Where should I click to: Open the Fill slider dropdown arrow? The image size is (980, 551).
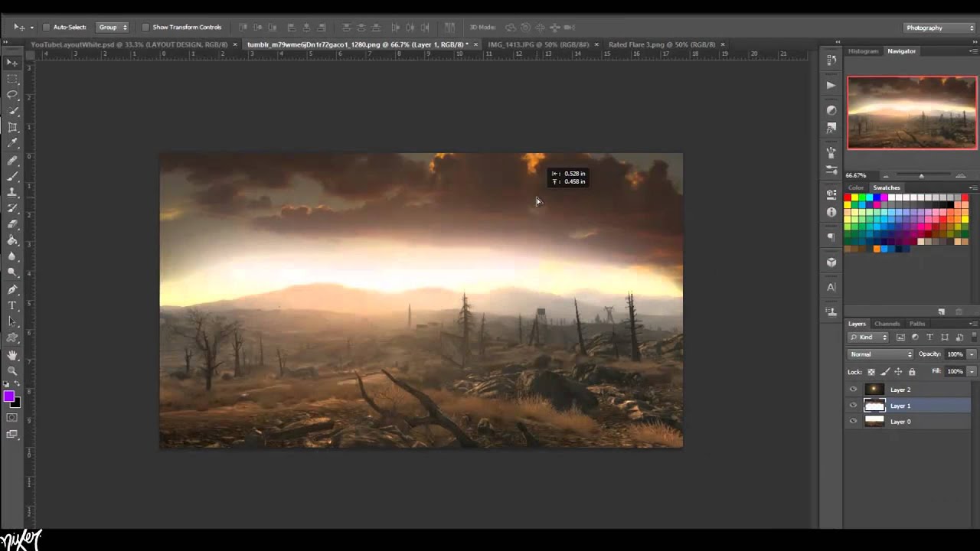point(972,371)
